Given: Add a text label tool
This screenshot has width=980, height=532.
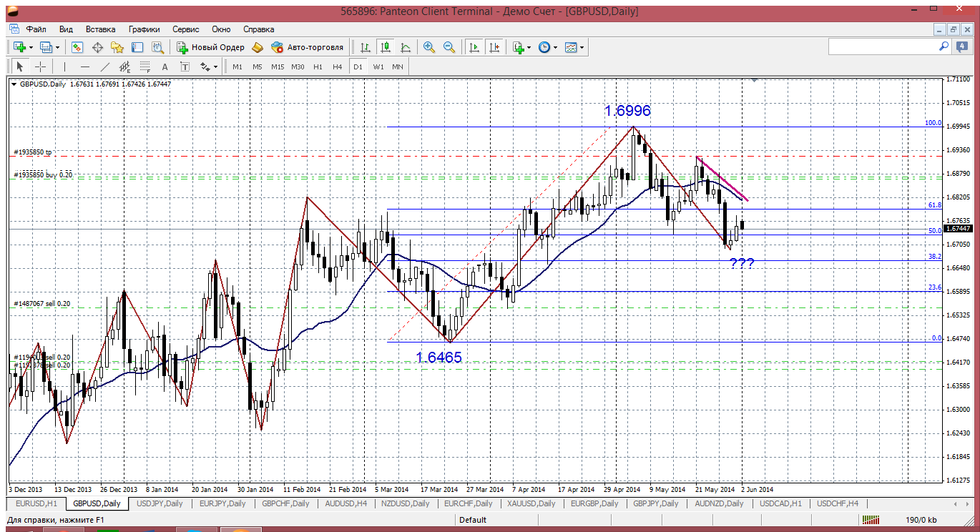Looking at the screenshot, I should [165, 66].
